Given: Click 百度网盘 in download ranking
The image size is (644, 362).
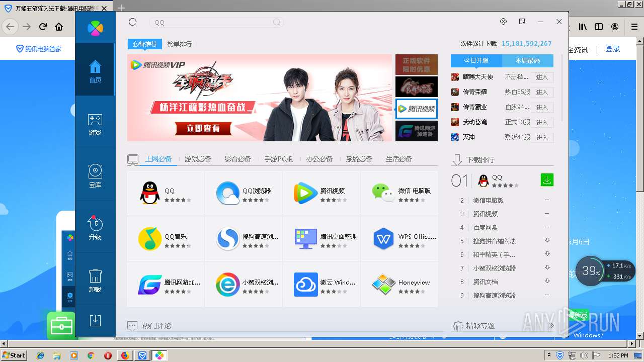Looking at the screenshot, I should click(485, 227).
